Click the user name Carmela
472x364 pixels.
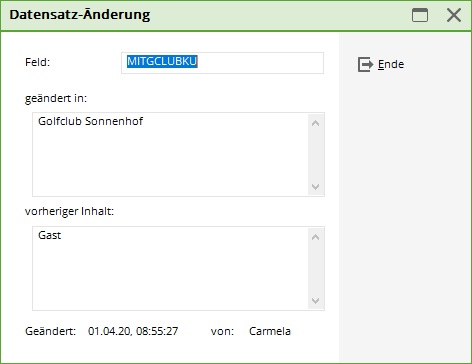[x=270, y=331]
